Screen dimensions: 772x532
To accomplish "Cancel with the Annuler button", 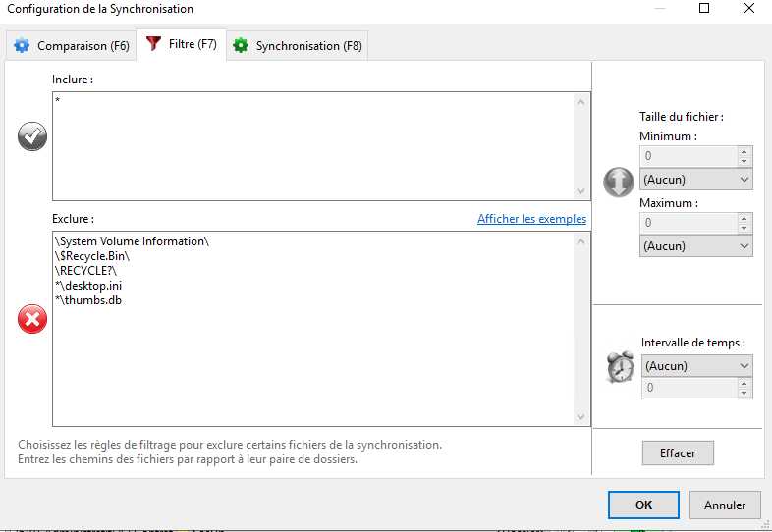I will [x=725, y=505].
